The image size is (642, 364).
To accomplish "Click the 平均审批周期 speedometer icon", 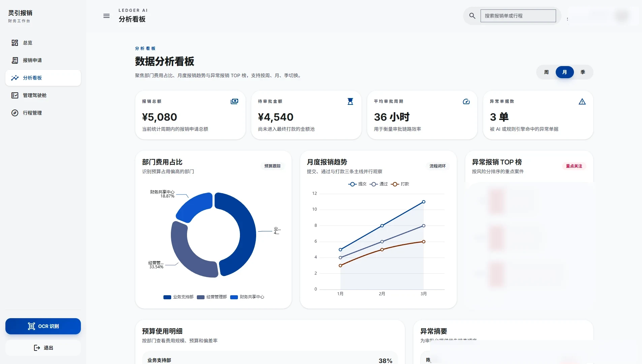I will tap(466, 101).
